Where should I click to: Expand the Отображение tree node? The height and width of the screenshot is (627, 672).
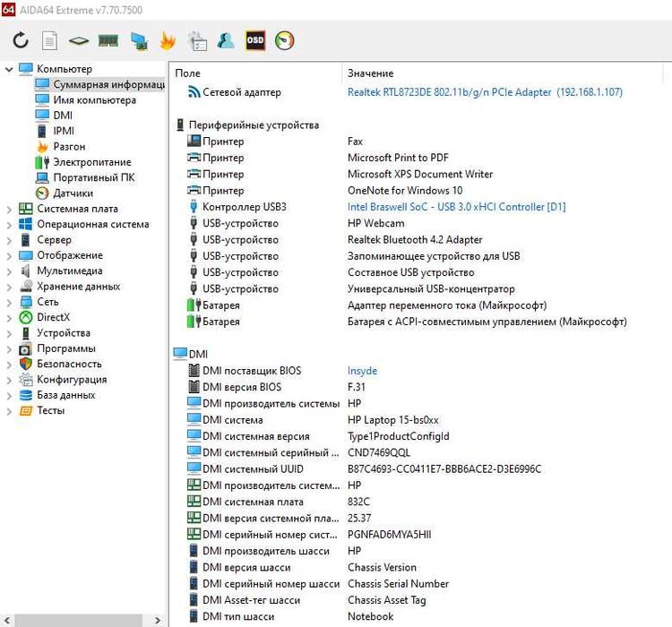click(9, 256)
